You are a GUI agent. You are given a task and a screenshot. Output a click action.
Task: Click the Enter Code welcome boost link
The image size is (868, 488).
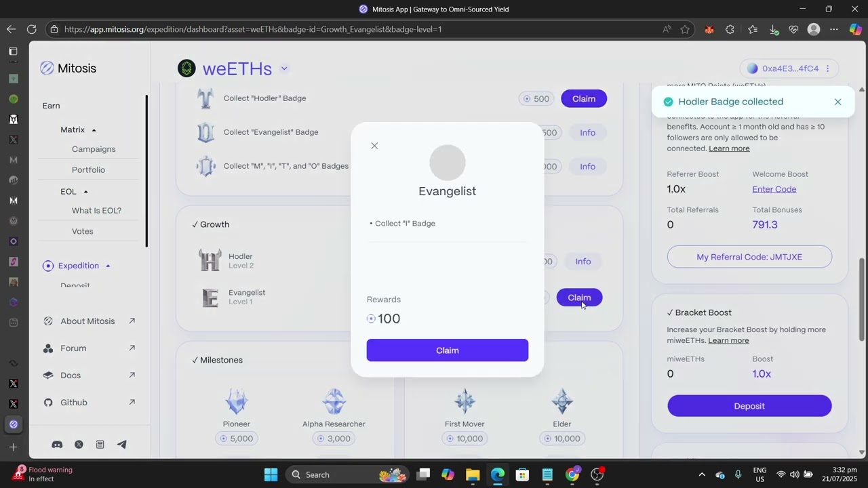(x=774, y=189)
